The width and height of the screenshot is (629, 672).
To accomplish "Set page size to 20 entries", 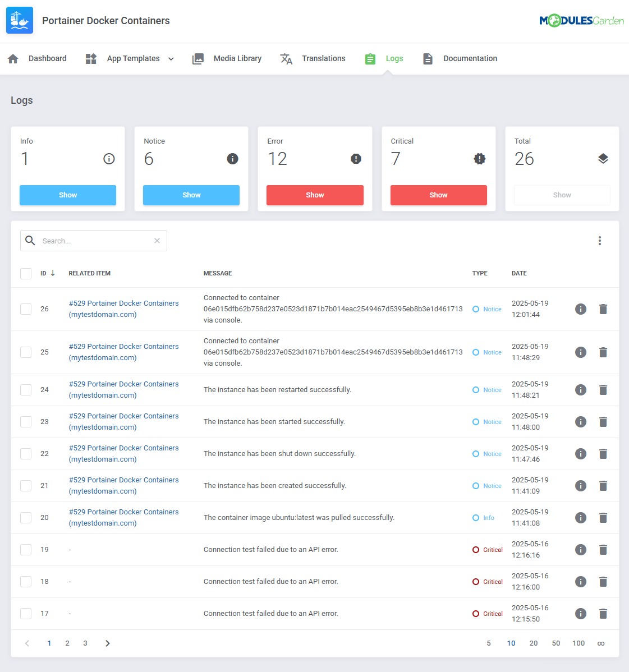I will point(534,643).
